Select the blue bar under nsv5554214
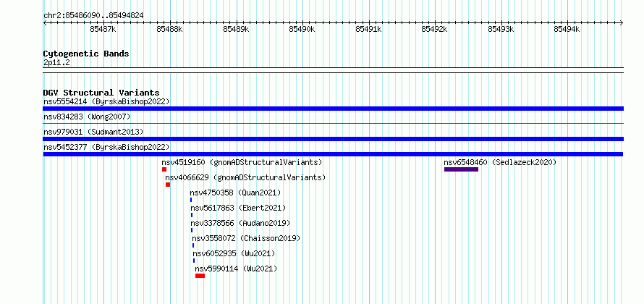Viewport: 644px width, 304px height. pos(333,109)
